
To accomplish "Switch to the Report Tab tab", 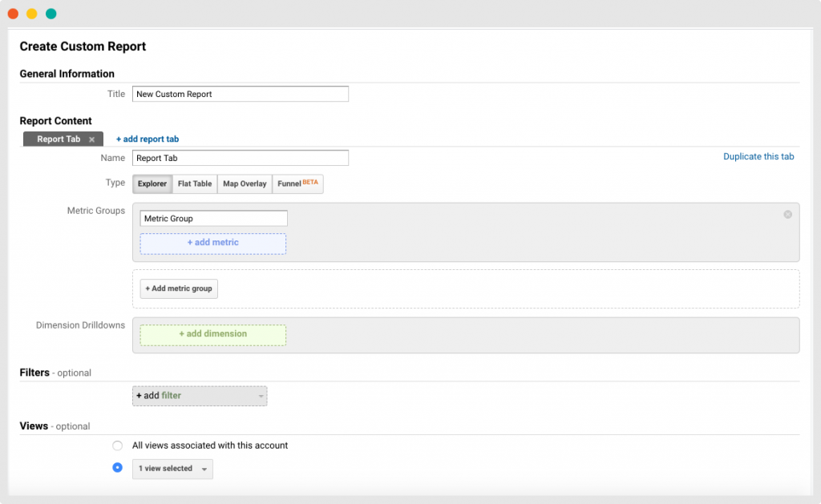I will point(59,139).
